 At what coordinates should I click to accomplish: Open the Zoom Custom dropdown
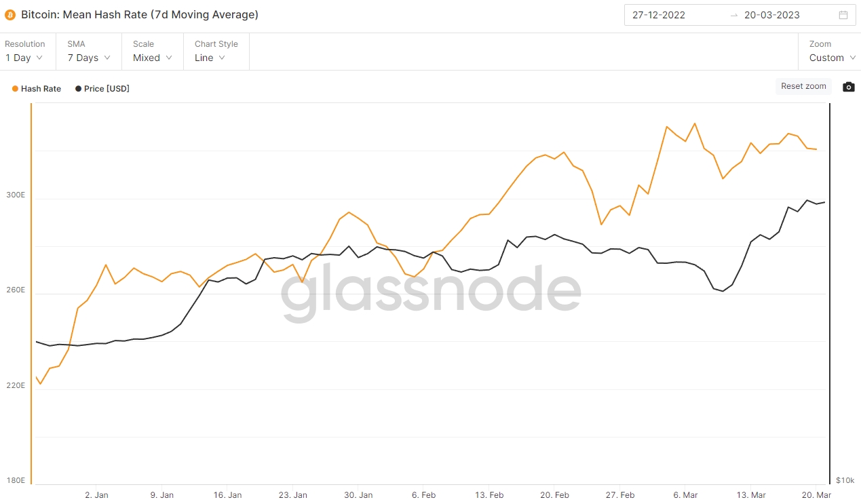pyautogui.click(x=832, y=58)
